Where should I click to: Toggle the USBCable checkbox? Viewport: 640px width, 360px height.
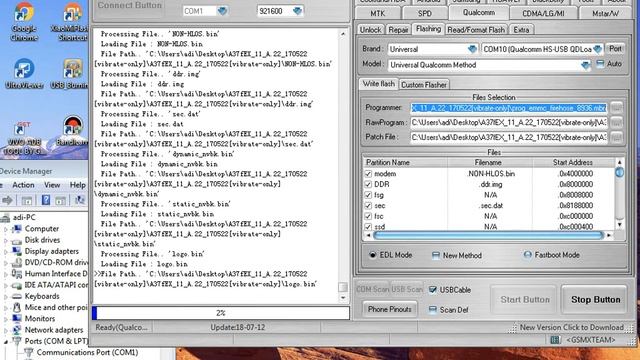tap(433, 290)
